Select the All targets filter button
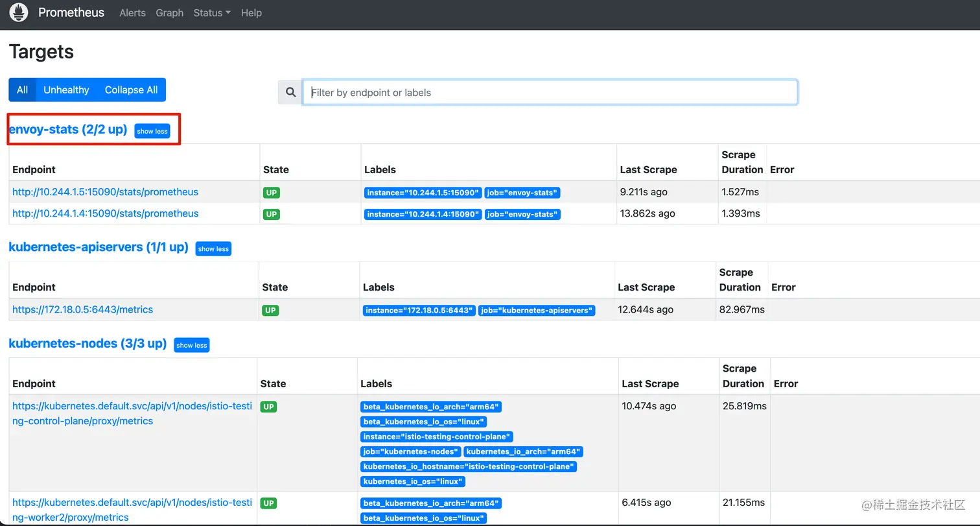The width and height of the screenshot is (980, 526). pos(22,90)
